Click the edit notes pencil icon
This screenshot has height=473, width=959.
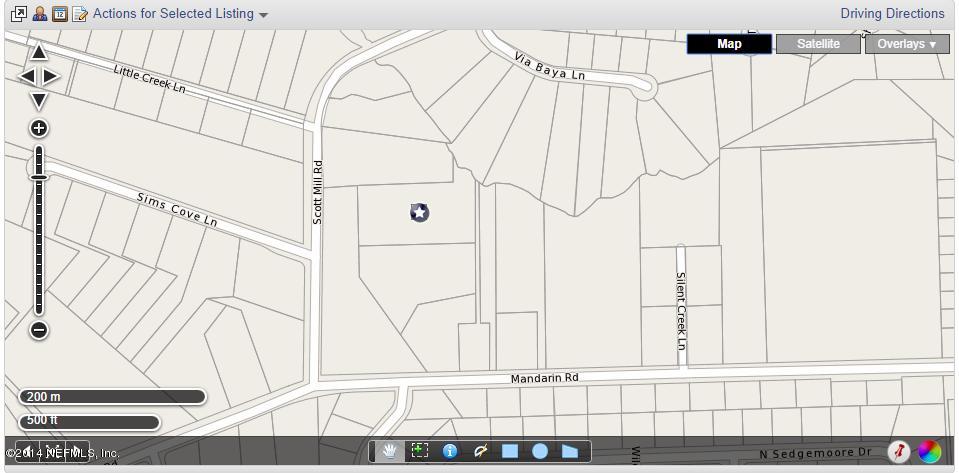80,13
